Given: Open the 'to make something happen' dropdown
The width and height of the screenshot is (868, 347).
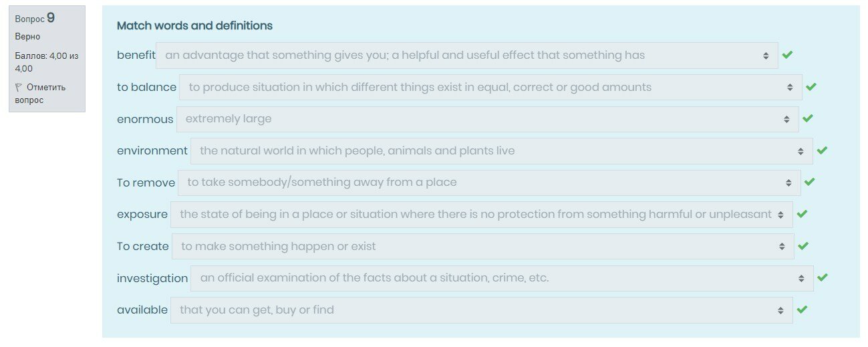Looking at the screenshot, I should (x=482, y=247).
